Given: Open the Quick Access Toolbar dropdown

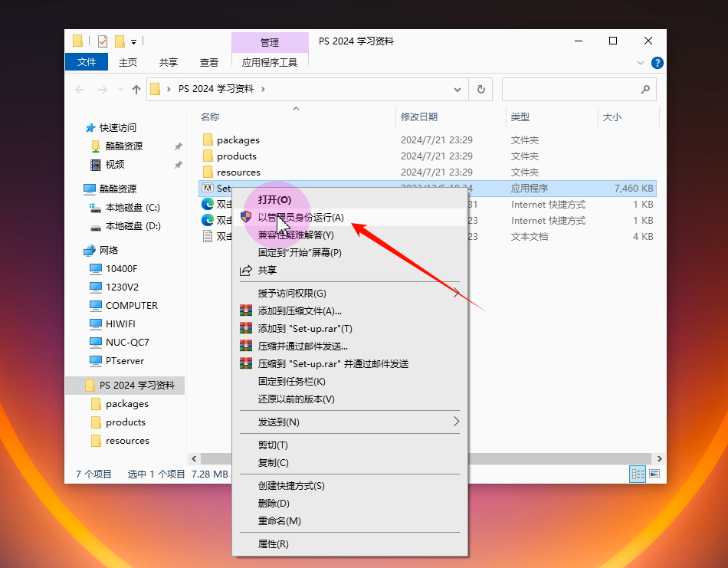Looking at the screenshot, I should click(x=133, y=41).
